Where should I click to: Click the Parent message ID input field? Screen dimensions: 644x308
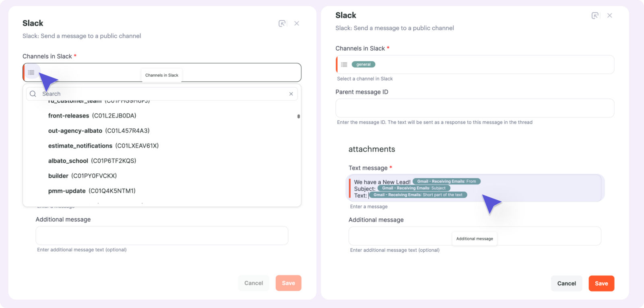pyautogui.click(x=475, y=108)
